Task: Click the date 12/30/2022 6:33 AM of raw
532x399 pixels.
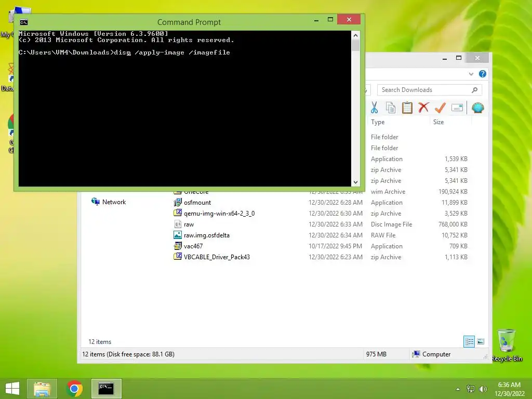Action: (335, 224)
